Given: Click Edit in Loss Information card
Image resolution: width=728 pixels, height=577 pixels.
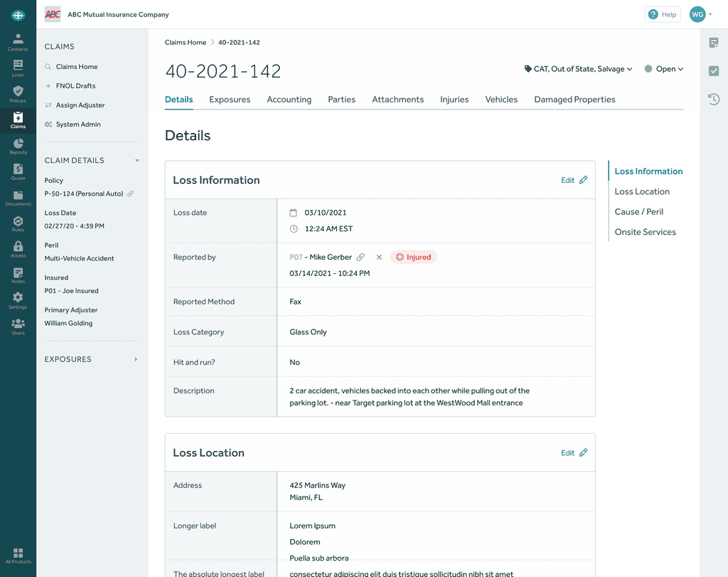Looking at the screenshot, I should 568,180.
